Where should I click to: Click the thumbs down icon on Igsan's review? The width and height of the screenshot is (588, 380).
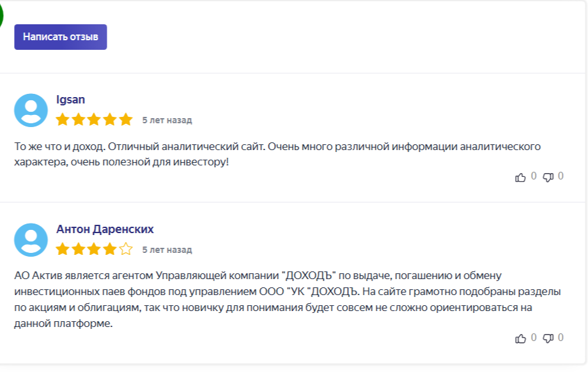[548, 177]
